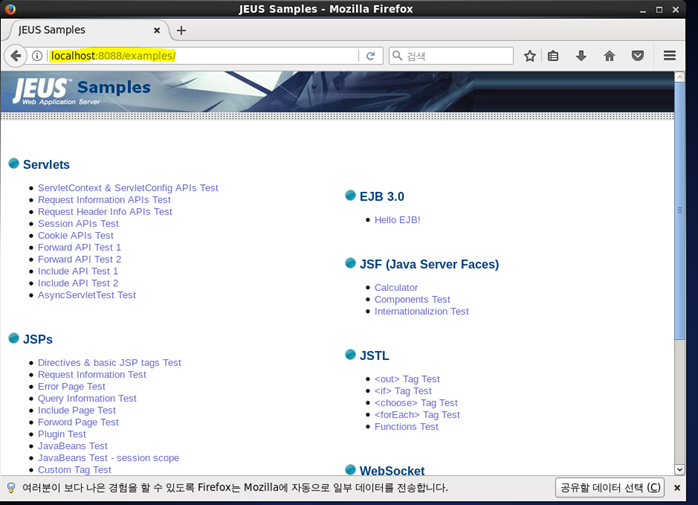Screen dimensions: 698x505
Task: Click the WebSocket section heading
Action: [392, 470]
